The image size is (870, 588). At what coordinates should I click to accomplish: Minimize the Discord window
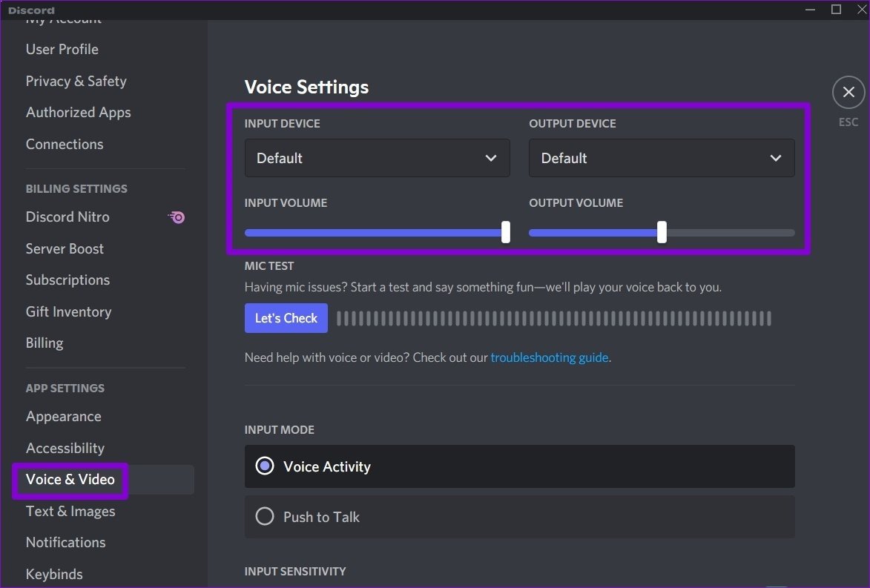click(x=810, y=10)
